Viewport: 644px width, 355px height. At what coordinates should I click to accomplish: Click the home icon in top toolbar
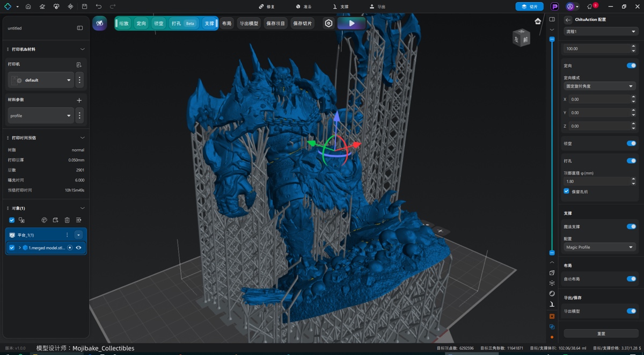point(28,6)
